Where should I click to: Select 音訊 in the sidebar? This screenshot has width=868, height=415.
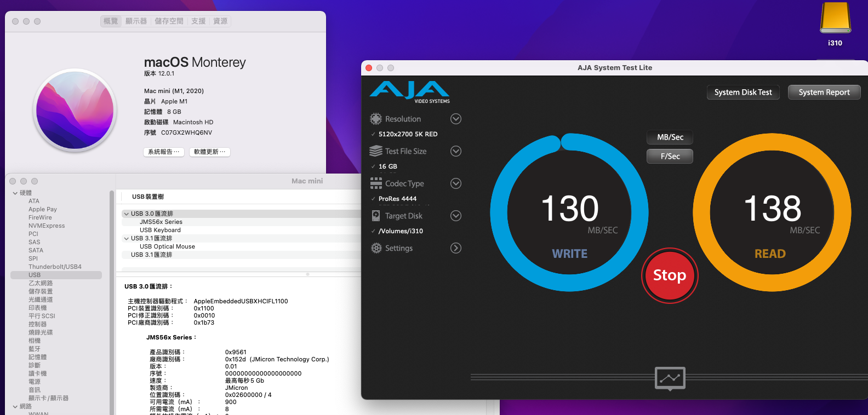[x=35, y=390]
